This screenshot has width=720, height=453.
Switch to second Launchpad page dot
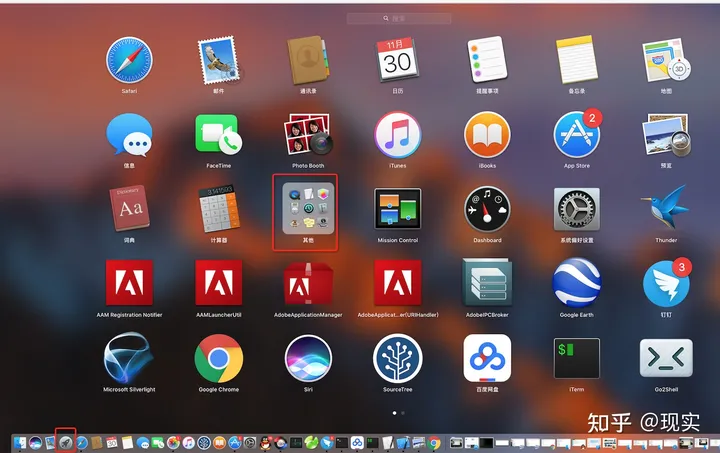point(402,412)
